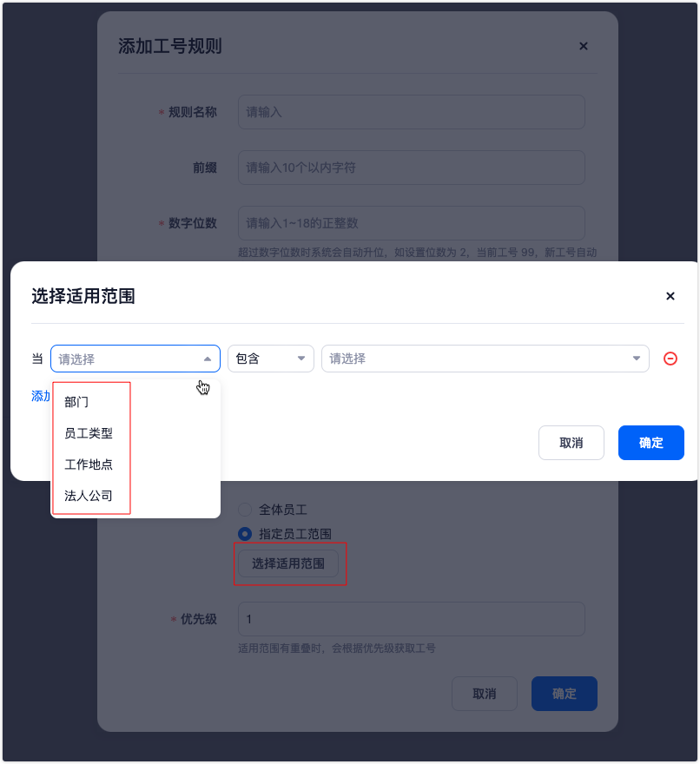Click the 优先级 input field
The height and width of the screenshot is (764, 700).
pos(412,619)
